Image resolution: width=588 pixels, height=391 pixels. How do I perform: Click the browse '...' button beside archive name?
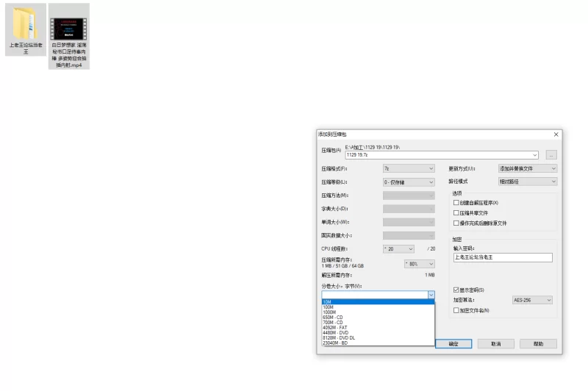tap(551, 155)
